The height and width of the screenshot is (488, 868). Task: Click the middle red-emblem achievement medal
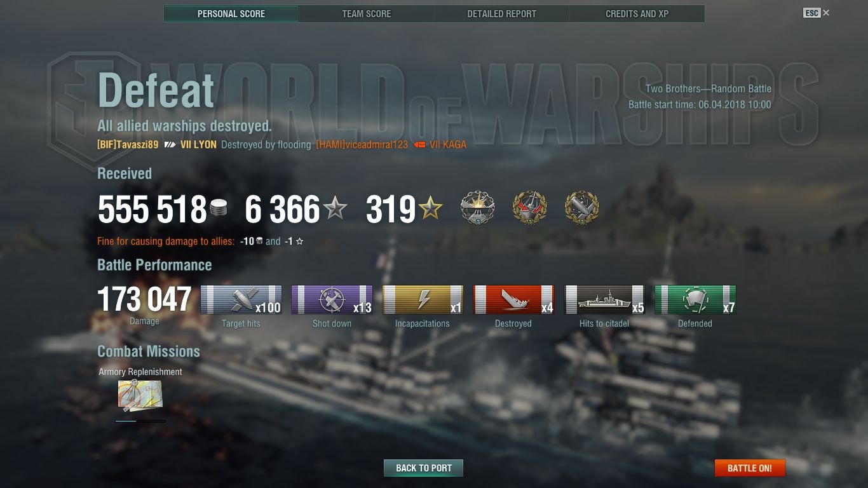click(x=529, y=208)
